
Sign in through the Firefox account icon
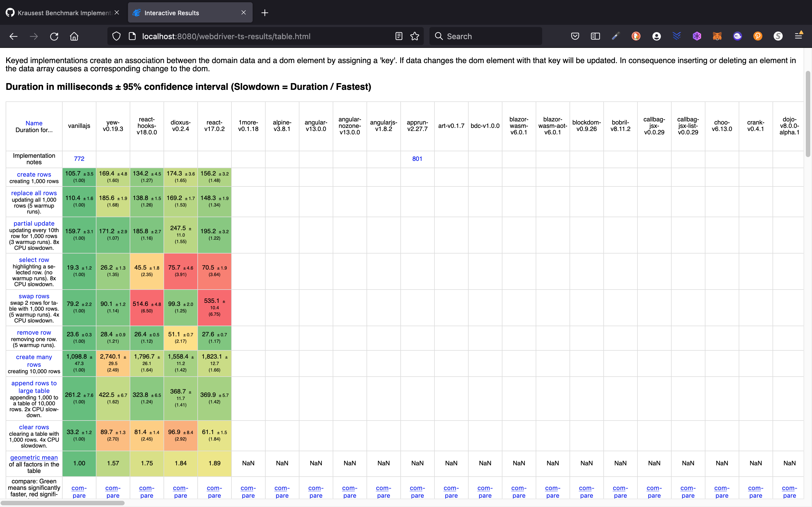pyautogui.click(x=656, y=36)
